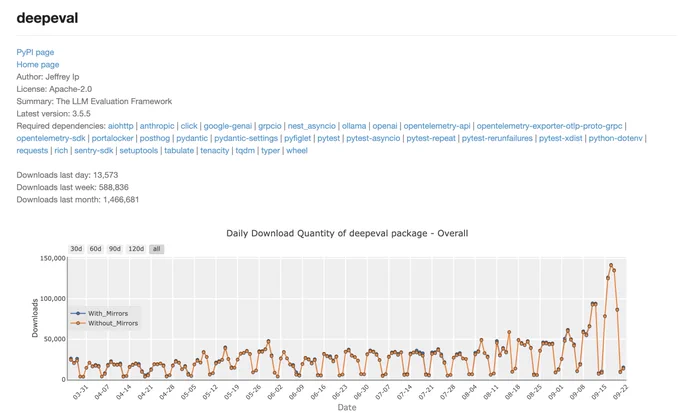680x418 pixels.
Task: Open the sentry-sdk dependency link
Action: [x=94, y=150]
